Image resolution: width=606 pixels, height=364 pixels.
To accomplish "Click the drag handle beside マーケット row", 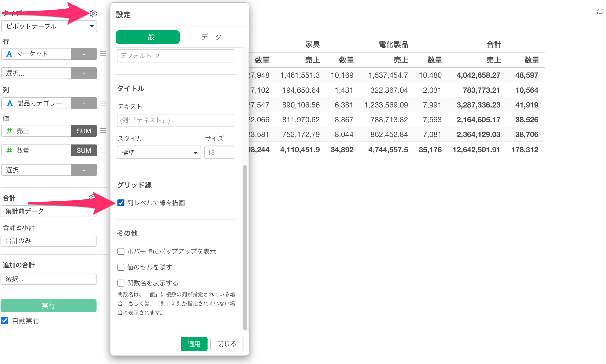I will pos(103,54).
